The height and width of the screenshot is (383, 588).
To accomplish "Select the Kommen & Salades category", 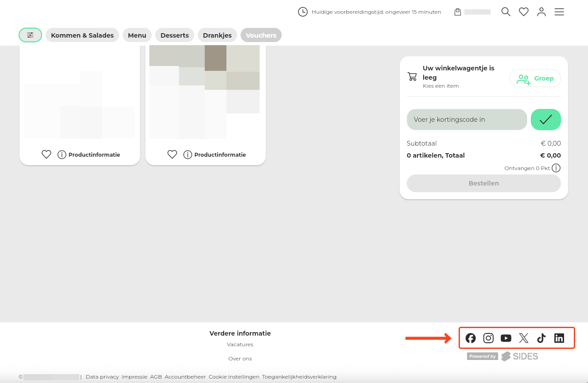I will [x=82, y=35].
